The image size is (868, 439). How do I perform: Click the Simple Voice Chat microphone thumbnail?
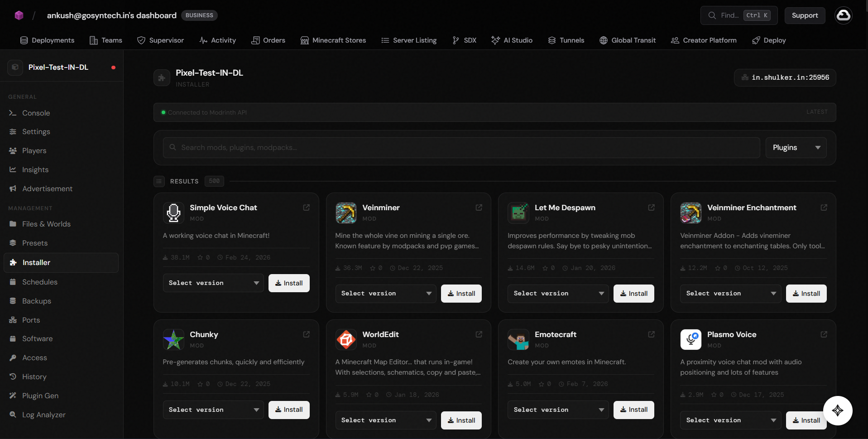[x=173, y=213]
